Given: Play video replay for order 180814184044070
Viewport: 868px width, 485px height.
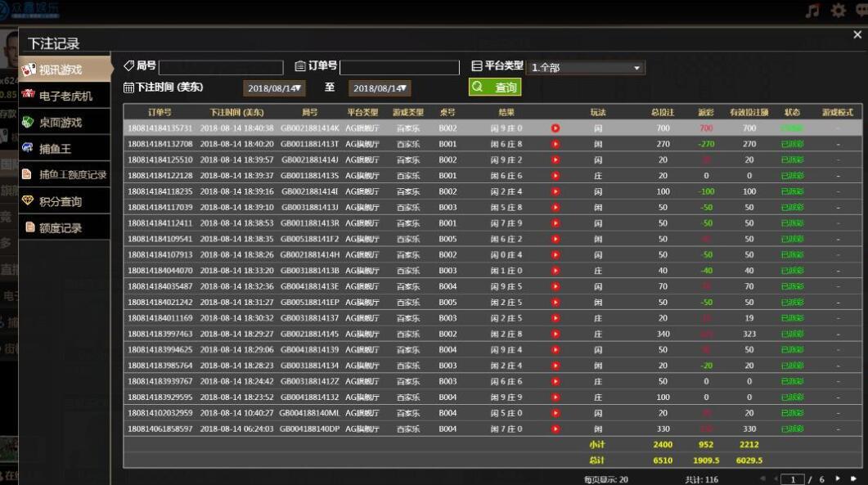Looking at the screenshot, I should pyautogui.click(x=555, y=271).
